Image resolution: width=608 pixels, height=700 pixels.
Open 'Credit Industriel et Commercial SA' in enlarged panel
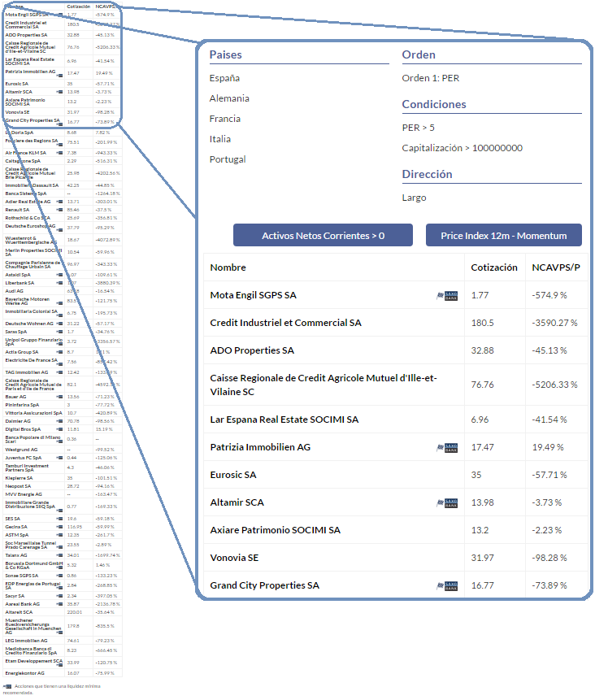click(x=285, y=323)
